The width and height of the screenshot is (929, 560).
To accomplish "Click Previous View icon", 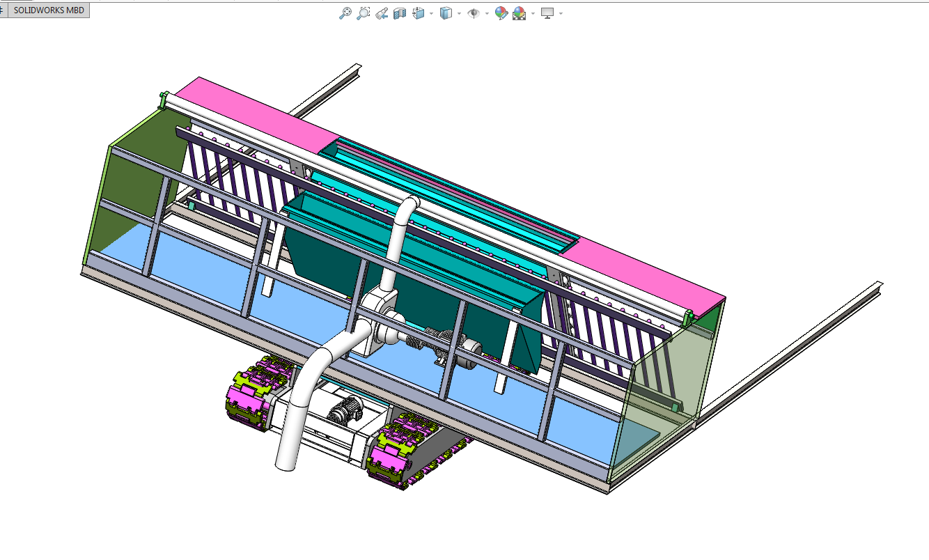I will [x=381, y=13].
